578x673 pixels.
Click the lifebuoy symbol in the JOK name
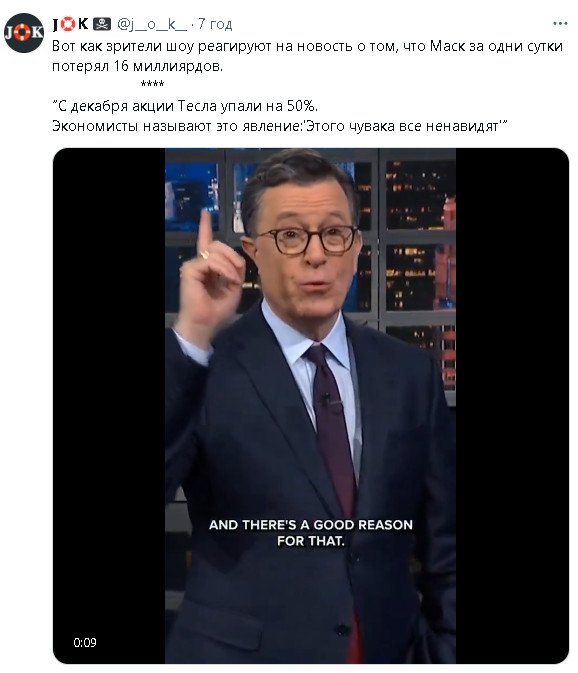[67, 24]
